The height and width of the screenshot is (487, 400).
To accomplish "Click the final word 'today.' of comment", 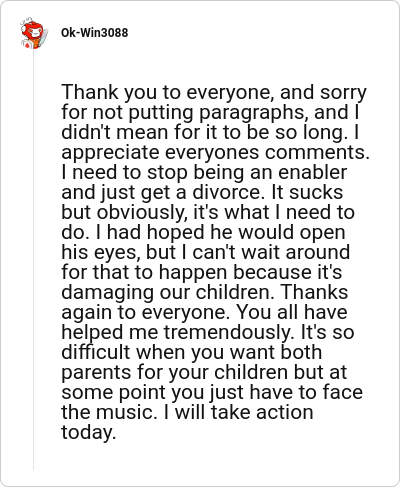I will click(89, 433).
